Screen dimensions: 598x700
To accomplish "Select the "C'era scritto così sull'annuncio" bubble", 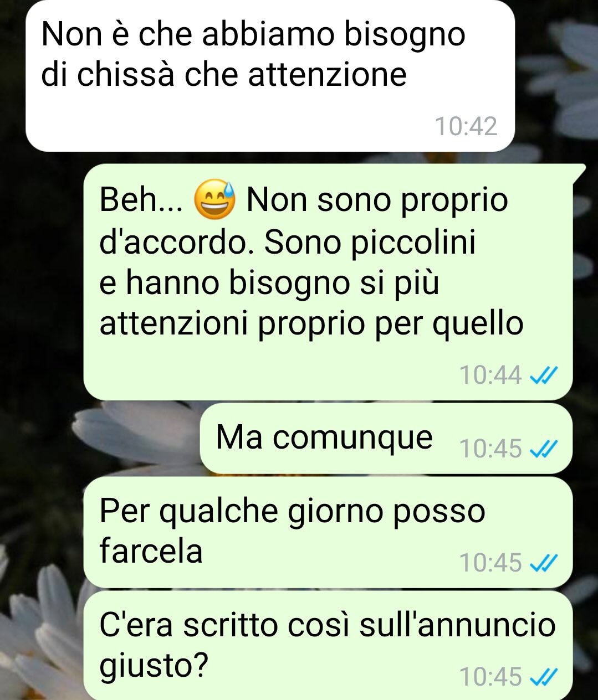I will click(328, 646).
